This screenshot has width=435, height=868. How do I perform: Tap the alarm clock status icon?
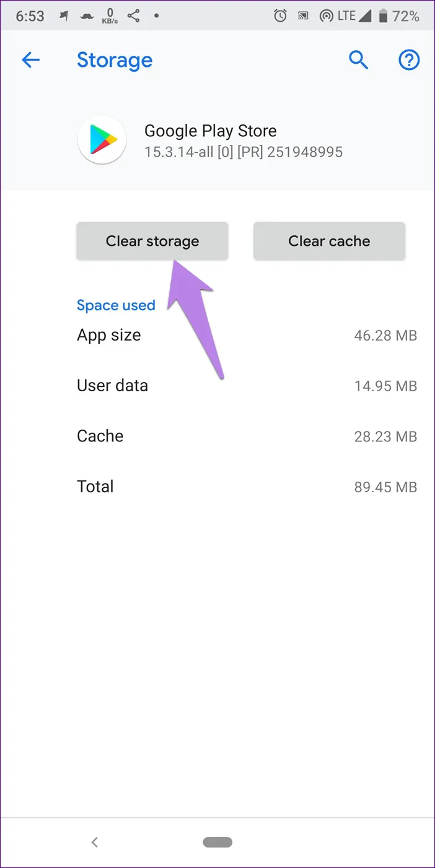(281, 17)
